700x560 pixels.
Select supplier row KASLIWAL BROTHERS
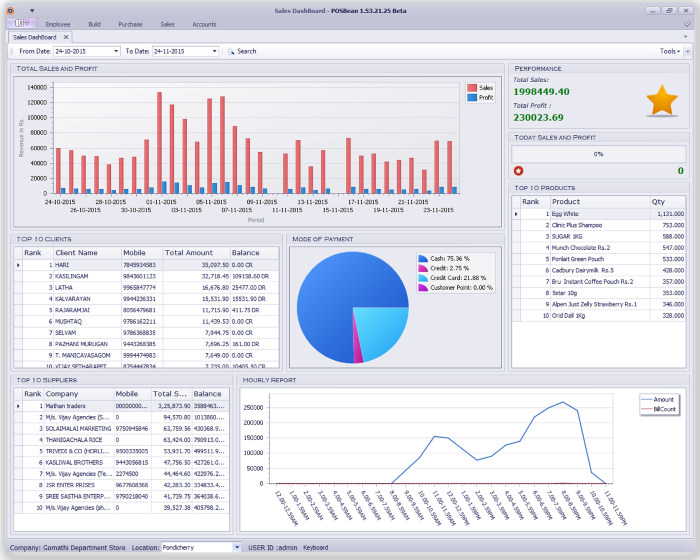pos(121,463)
